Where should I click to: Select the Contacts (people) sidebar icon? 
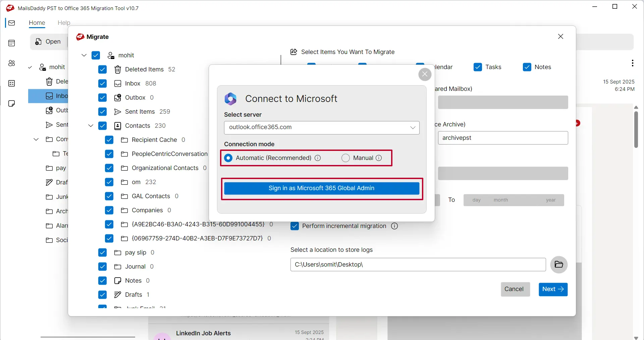pos(11,63)
